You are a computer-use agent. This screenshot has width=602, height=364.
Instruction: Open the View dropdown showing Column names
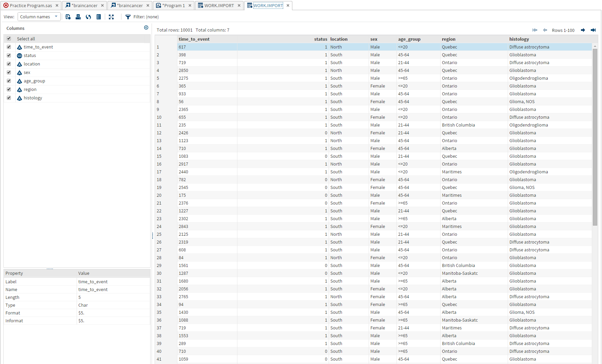coord(39,17)
